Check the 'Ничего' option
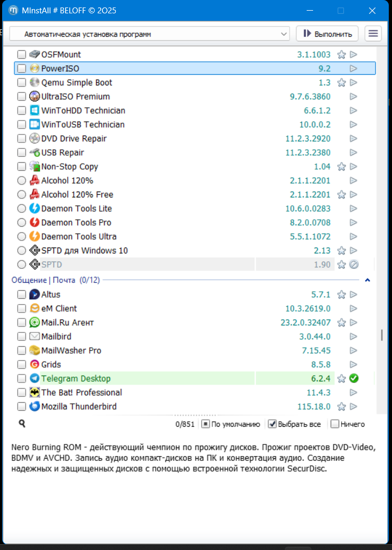The height and width of the screenshot is (550, 392). tap(335, 424)
